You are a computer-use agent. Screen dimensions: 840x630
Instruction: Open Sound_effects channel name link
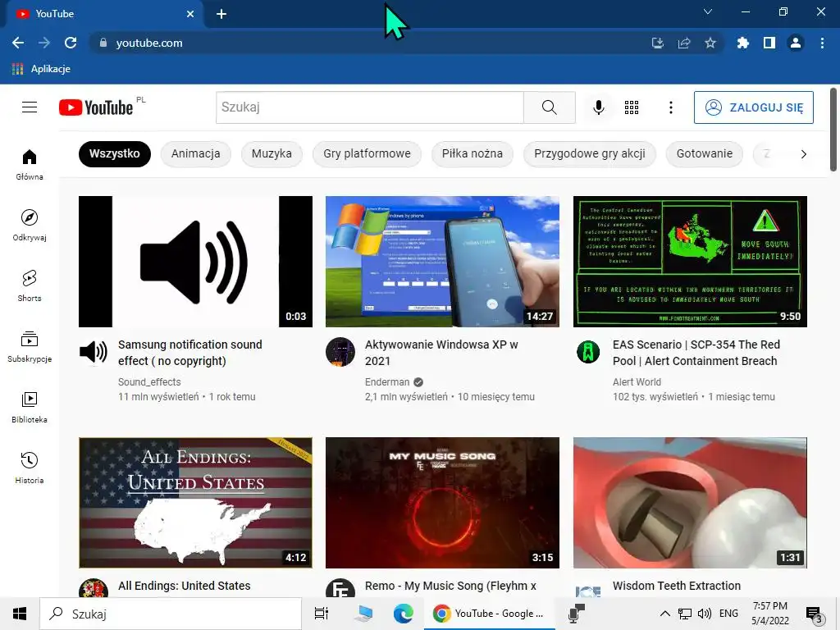coord(149,382)
